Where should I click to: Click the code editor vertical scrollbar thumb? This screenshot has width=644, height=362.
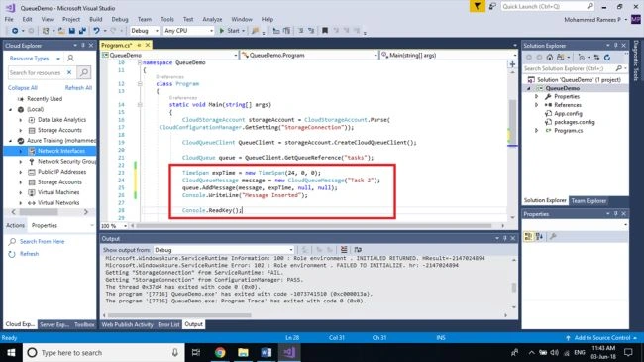click(x=512, y=122)
